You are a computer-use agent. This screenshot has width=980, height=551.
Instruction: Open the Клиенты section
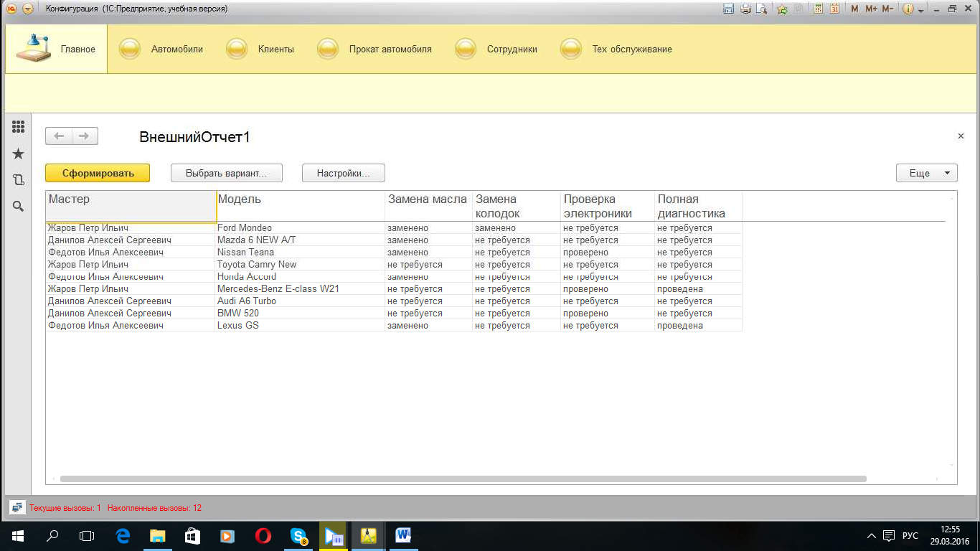tap(260, 50)
